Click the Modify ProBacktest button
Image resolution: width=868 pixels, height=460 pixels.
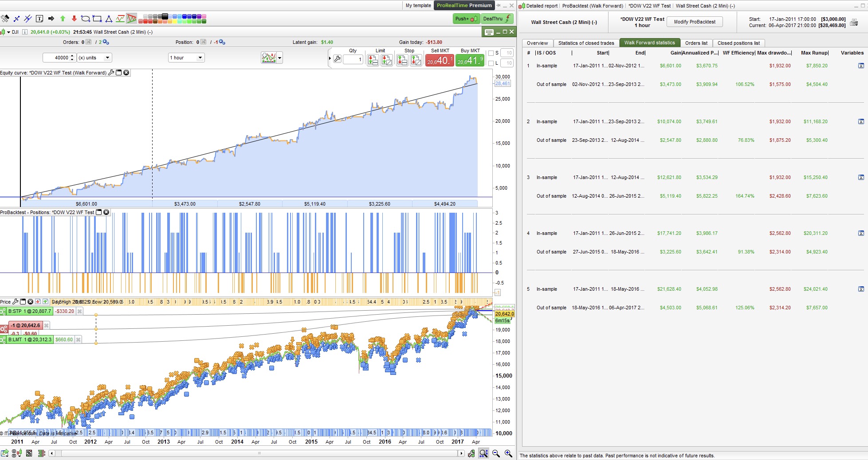(694, 22)
